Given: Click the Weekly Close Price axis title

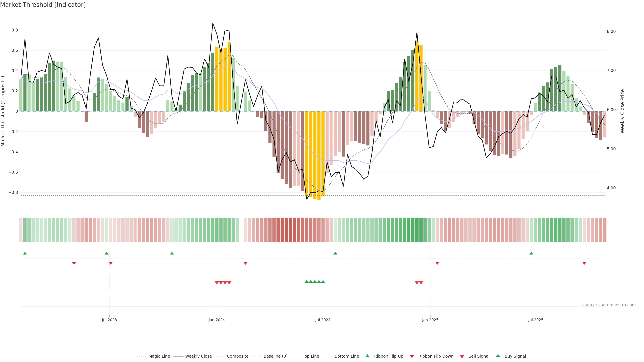Looking at the screenshot, I should pyautogui.click(x=622, y=111).
